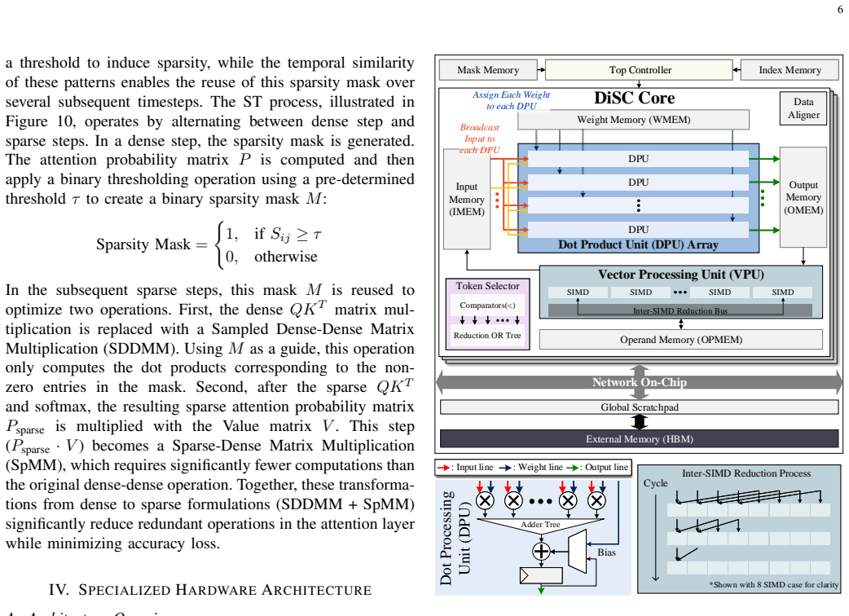849x616 pixels.
Task: Click the Inter-SIMD Reduction Process title
Action: (746, 473)
